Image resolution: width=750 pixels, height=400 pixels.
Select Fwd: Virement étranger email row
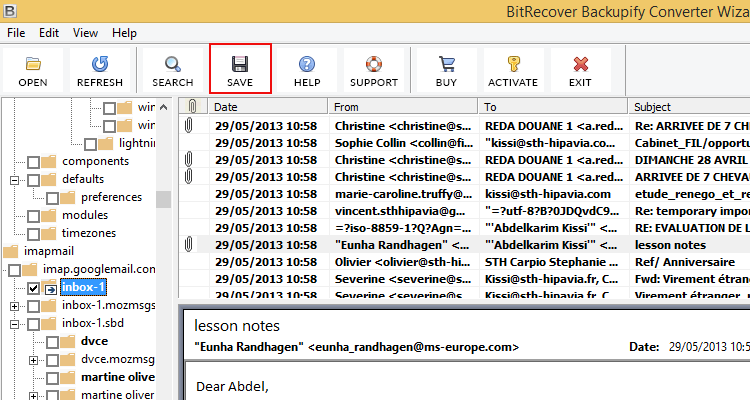click(x=464, y=279)
